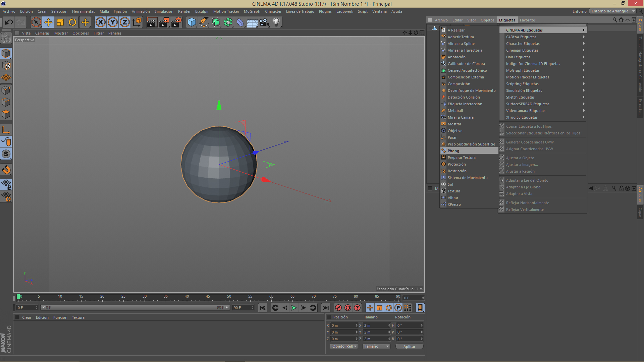Image resolution: width=644 pixels, height=362 pixels.
Task: Switch to Points mode
Action: (x=6, y=90)
